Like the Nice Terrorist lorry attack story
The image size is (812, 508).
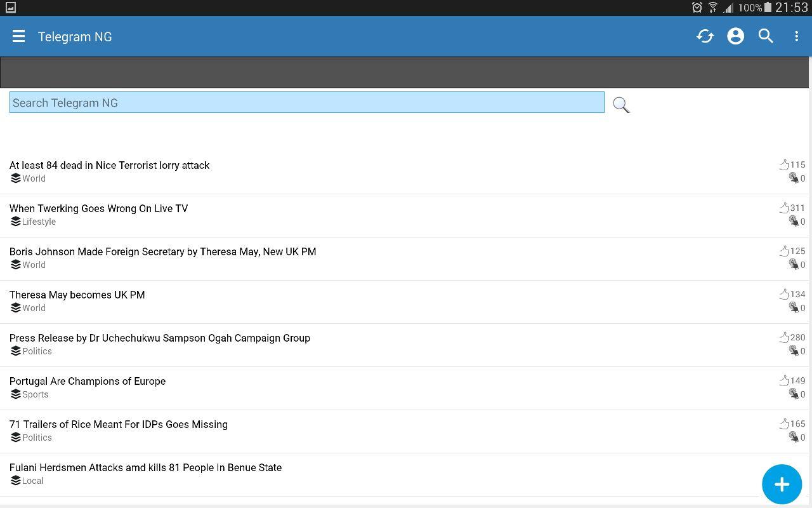(x=784, y=164)
